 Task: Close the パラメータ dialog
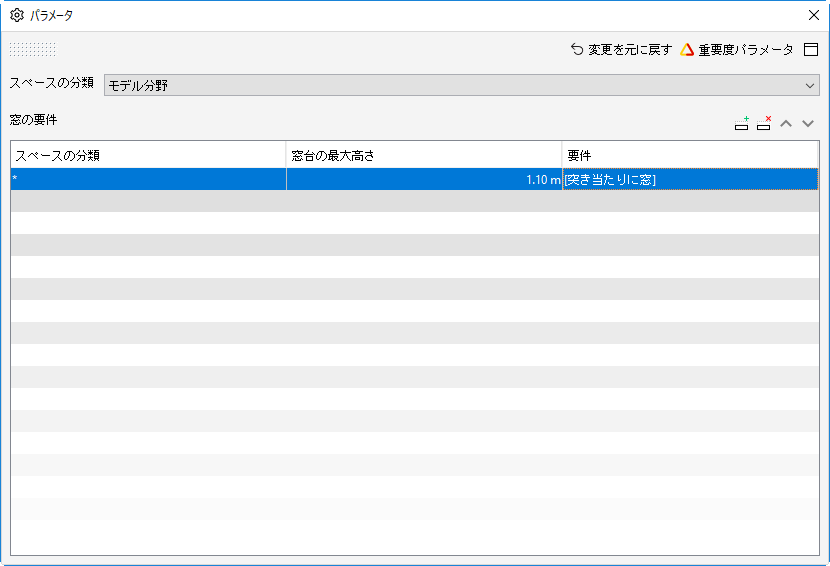click(814, 15)
